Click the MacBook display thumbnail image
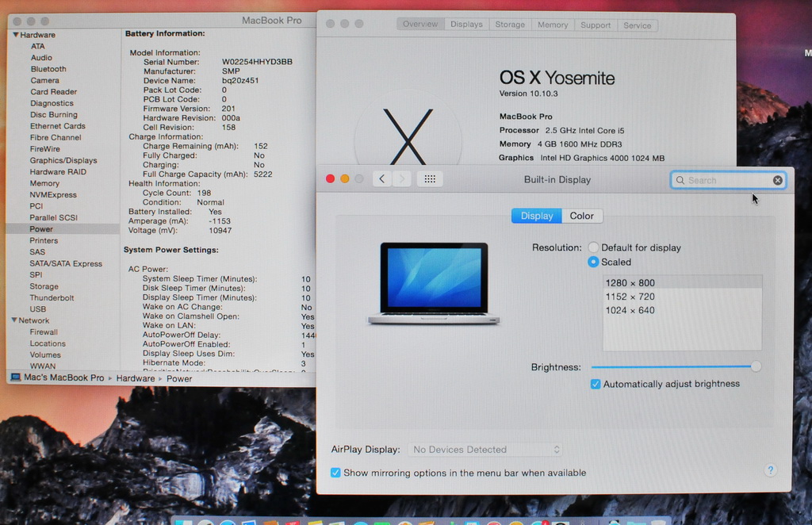 coord(434,283)
